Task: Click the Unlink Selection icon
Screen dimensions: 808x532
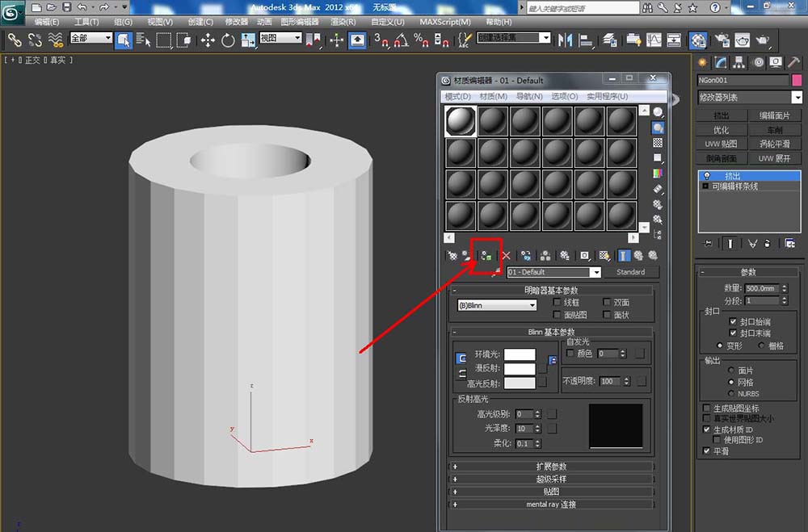Action: coord(35,40)
